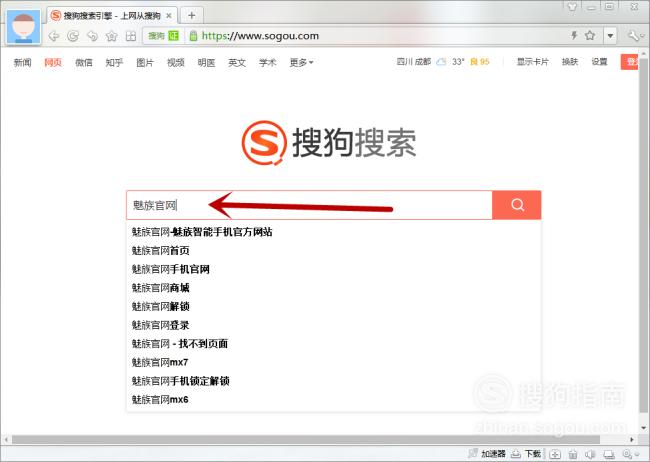Open the address bar dropdown arrow

click(610, 36)
